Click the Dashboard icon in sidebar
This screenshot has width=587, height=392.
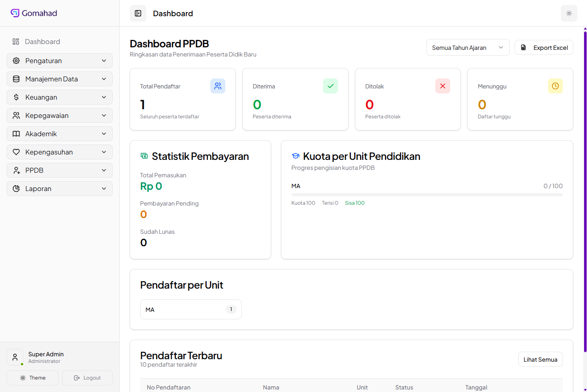(16, 42)
